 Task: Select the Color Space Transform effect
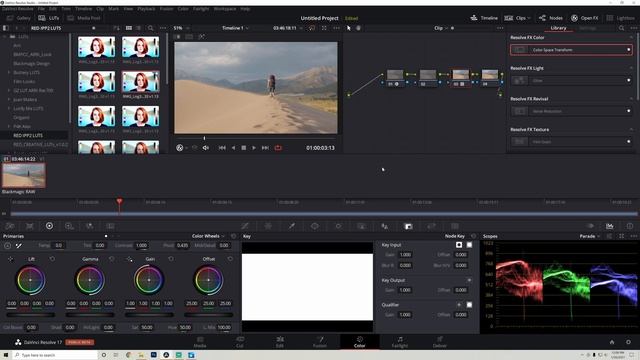[571, 50]
